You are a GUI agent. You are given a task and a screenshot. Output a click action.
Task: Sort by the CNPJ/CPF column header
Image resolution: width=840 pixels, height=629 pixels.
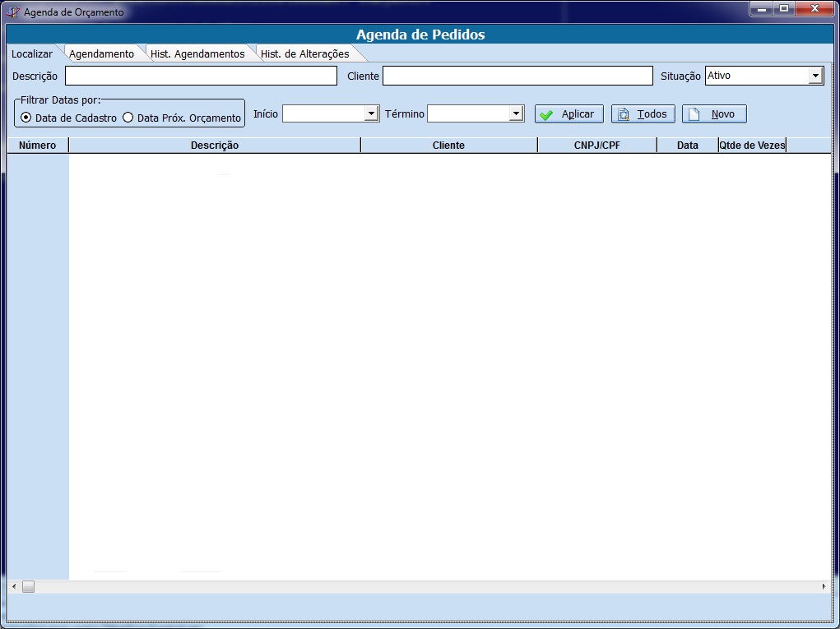tap(597, 145)
